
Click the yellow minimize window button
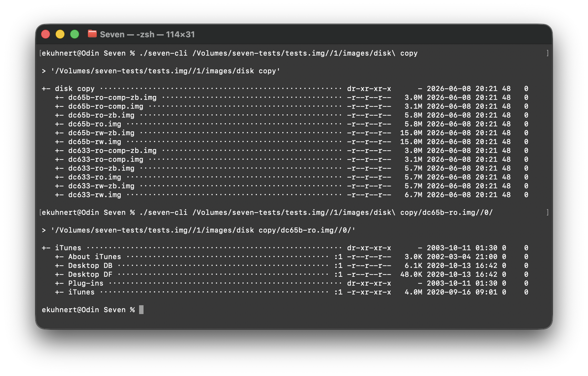click(60, 34)
